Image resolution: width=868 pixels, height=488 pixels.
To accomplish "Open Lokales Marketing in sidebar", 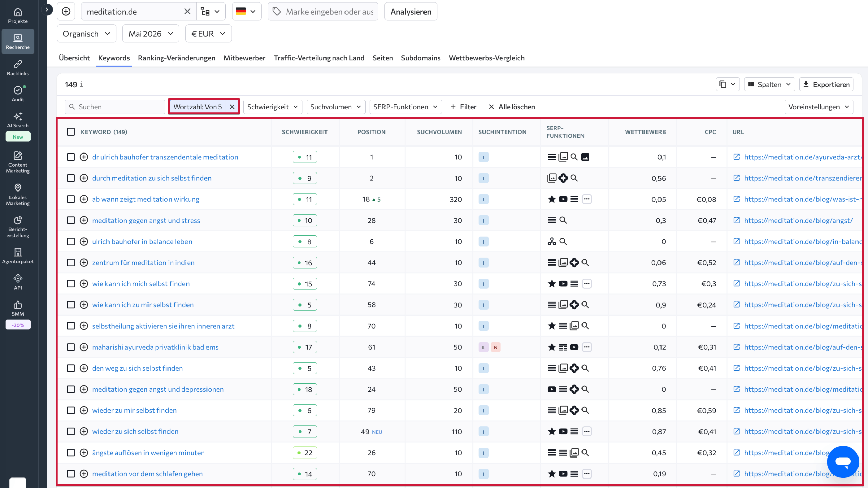I will coord(18,195).
